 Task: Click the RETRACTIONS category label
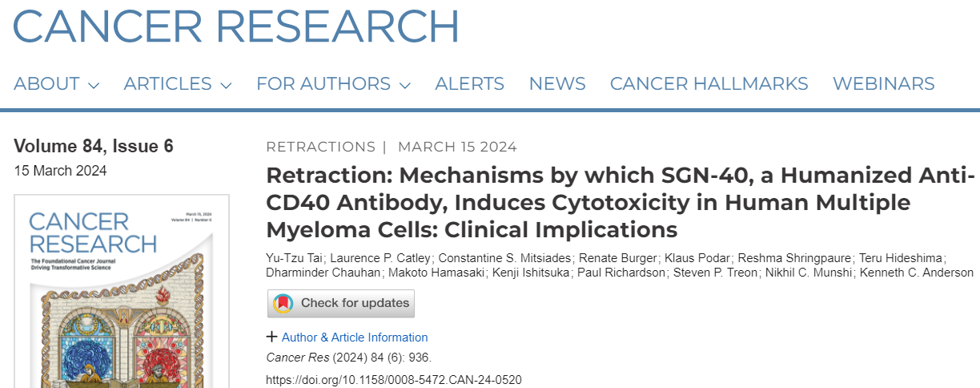coord(320,147)
